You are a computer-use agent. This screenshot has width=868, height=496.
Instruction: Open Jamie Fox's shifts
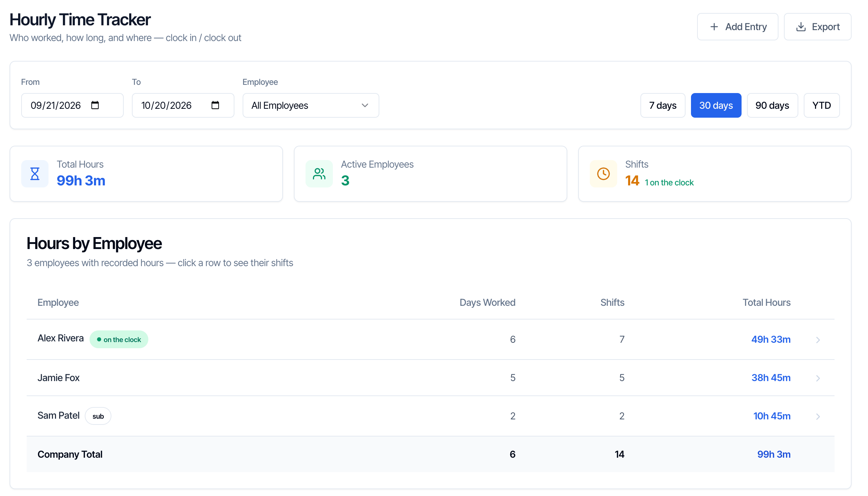pos(430,378)
